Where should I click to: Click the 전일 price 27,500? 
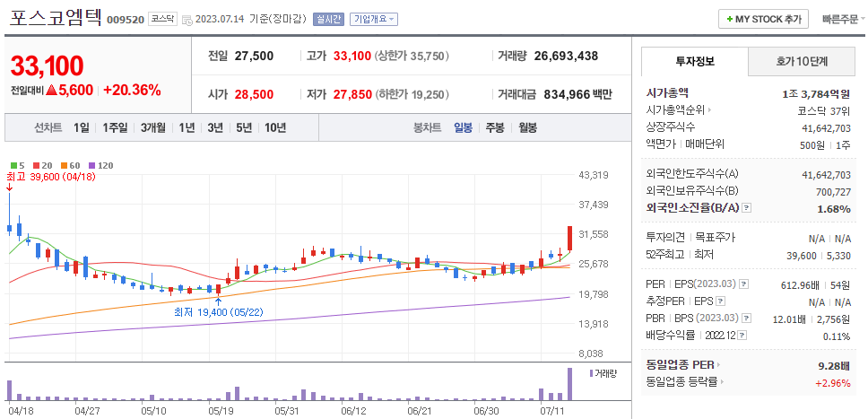(254, 56)
